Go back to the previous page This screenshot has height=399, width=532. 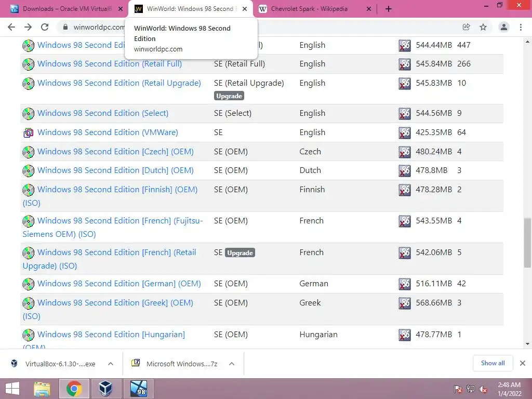pyautogui.click(x=11, y=27)
